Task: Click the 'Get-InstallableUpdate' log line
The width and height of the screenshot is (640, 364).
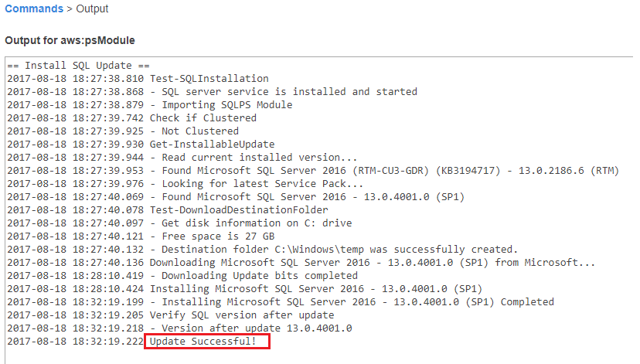Action: pos(141,144)
